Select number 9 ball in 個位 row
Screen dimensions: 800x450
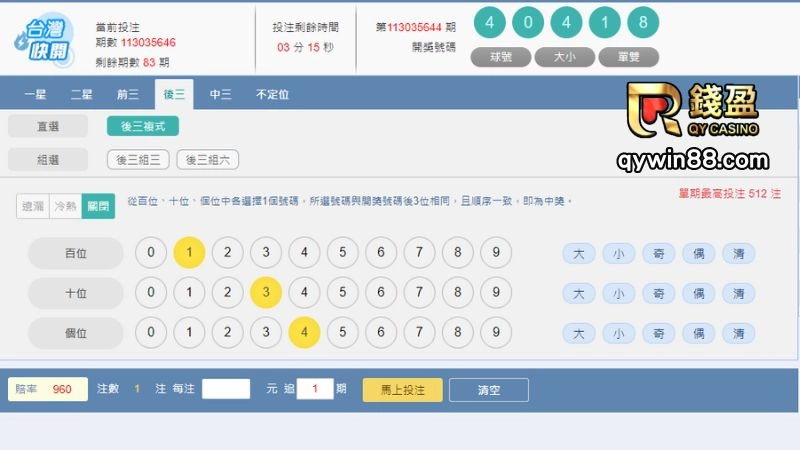coord(495,333)
